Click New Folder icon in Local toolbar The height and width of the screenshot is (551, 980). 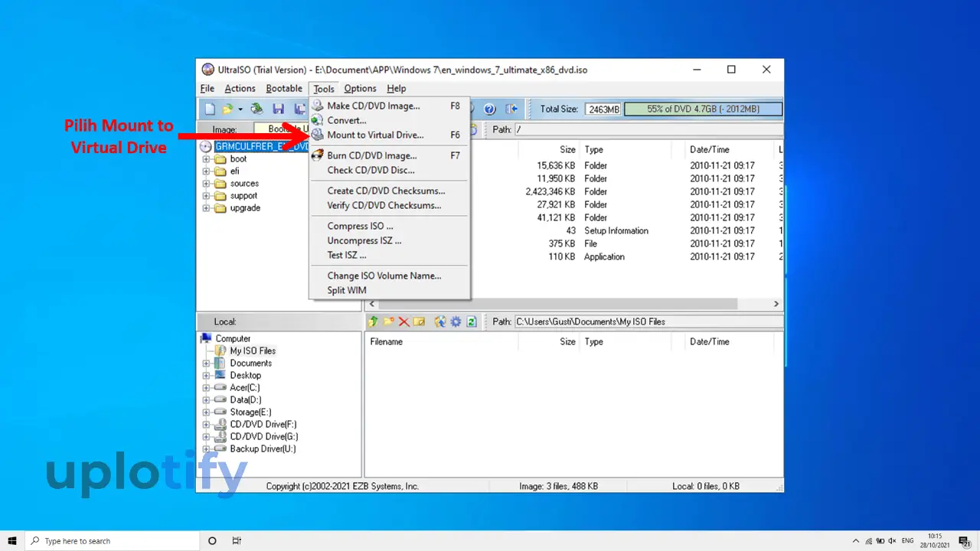(389, 321)
